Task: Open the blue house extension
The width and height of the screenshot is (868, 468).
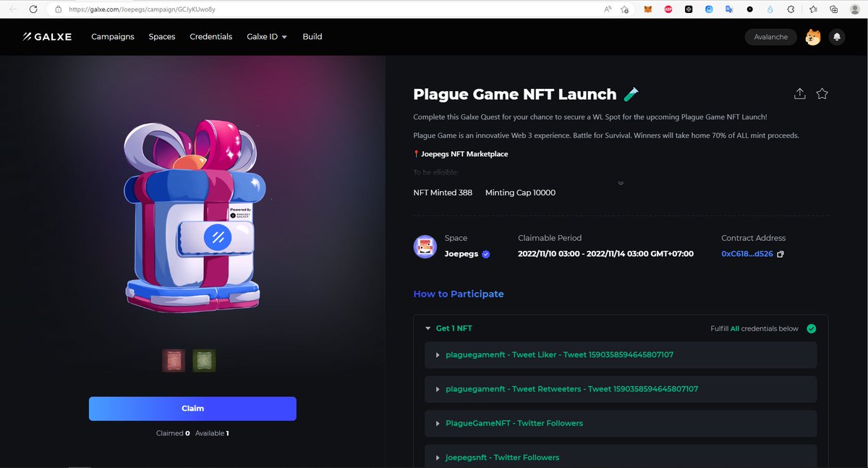Action: 709,9
